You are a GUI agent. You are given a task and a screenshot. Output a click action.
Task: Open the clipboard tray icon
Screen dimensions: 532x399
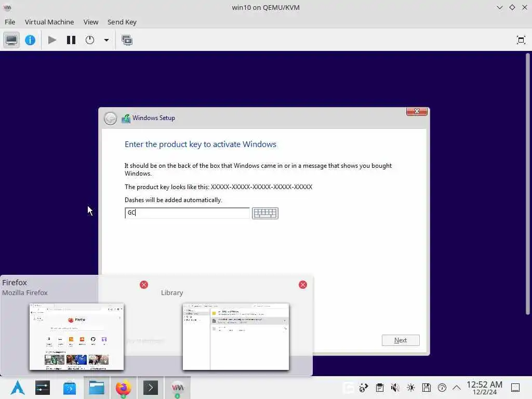[380, 388]
